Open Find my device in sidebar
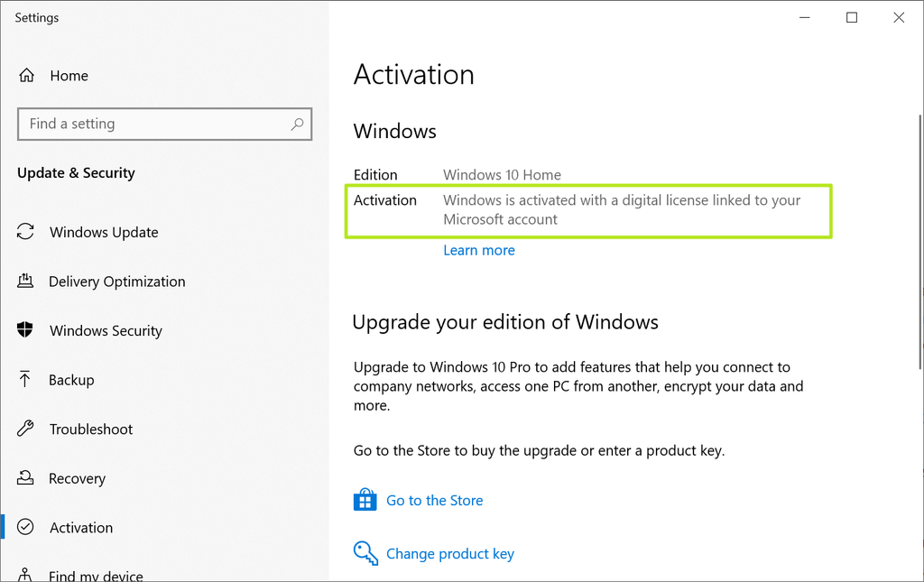Image resolution: width=924 pixels, height=582 pixels. tap(96, 575)
